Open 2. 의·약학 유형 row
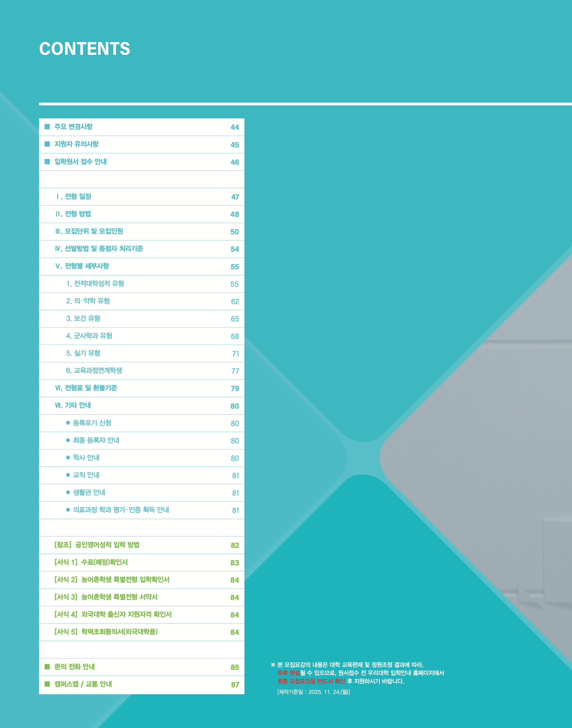The width and height of the screenshot is (572, 728). pyautogui.click(x=141, y=301)
